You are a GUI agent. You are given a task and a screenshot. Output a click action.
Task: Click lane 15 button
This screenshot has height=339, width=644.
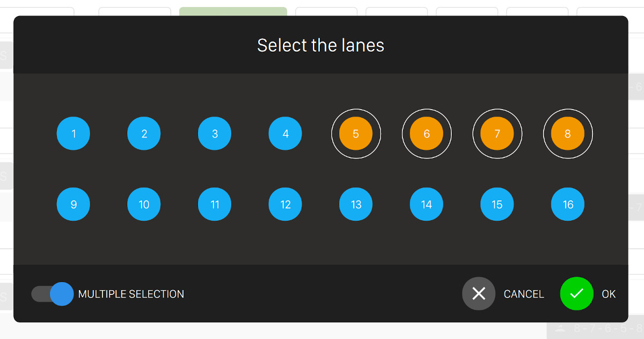click(x=497, y=204)
